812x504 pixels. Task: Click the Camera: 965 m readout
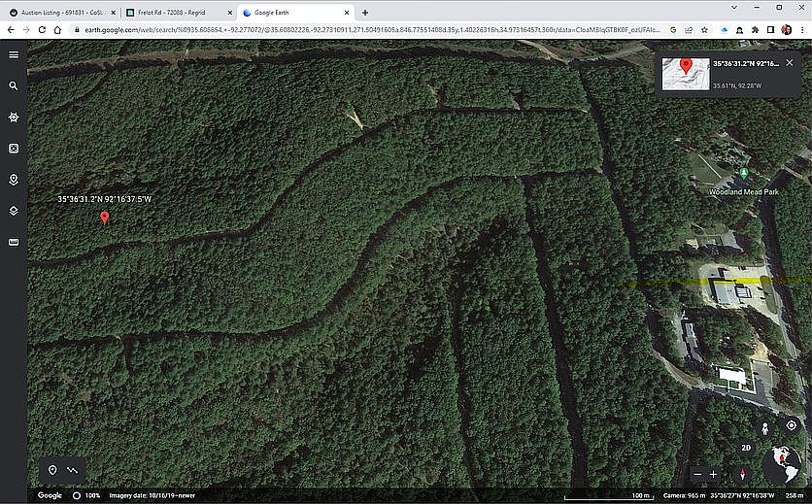(x=684, y=495)
